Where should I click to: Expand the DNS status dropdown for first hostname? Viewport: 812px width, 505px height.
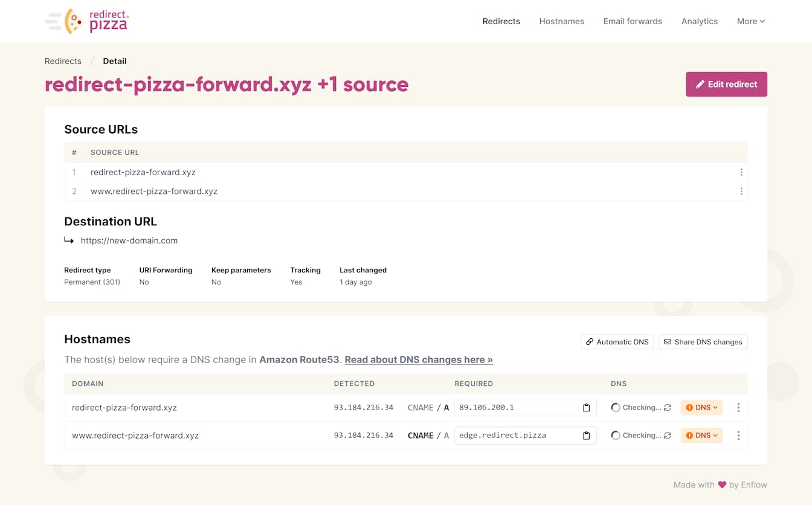pyautogui.click(x=701, y=408)
